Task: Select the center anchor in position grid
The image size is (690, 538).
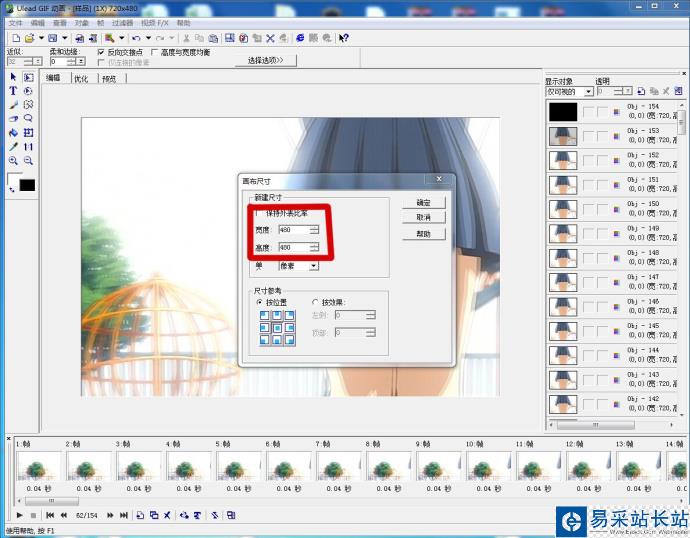Action: (x=277, y=328)
